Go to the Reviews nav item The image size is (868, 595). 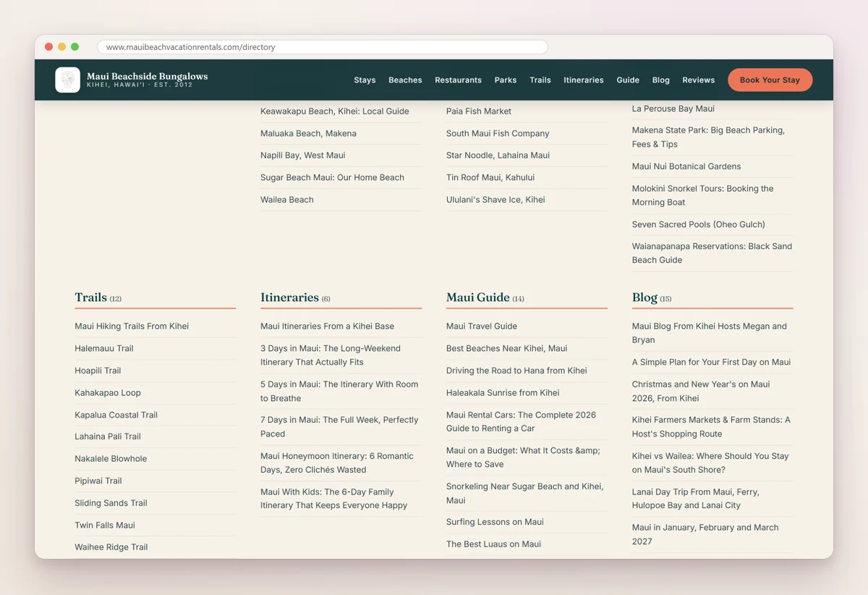pos(699,80)
